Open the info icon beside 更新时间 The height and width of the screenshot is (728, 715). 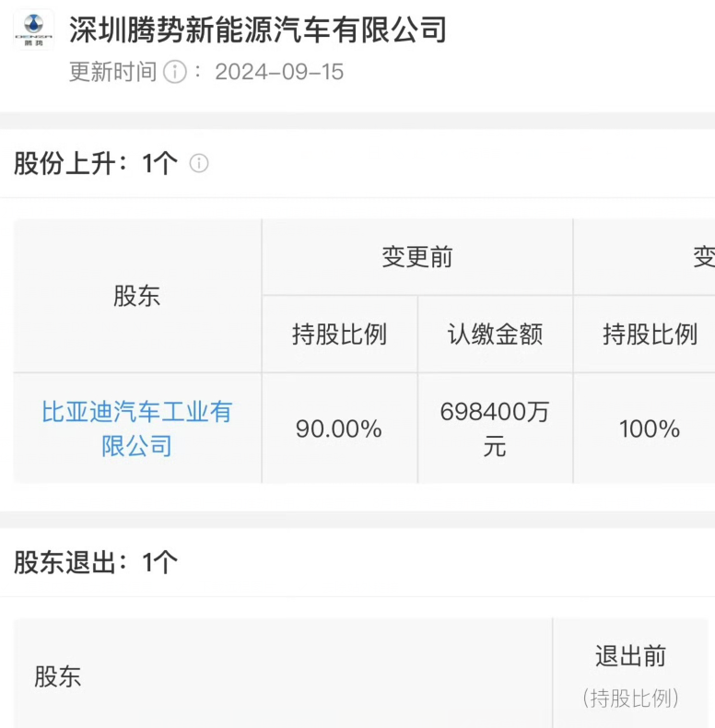pos(175,72)
